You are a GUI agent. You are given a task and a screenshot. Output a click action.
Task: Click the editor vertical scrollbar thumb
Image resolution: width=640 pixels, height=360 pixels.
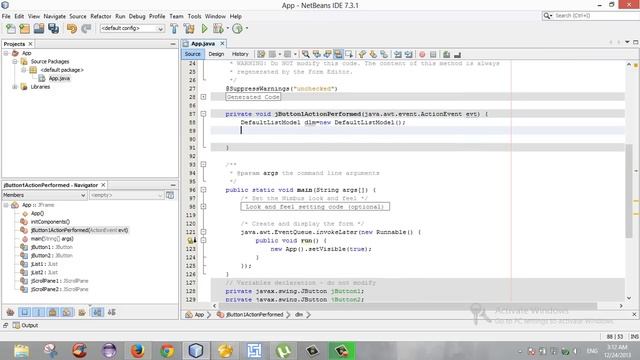pos(629,190)
